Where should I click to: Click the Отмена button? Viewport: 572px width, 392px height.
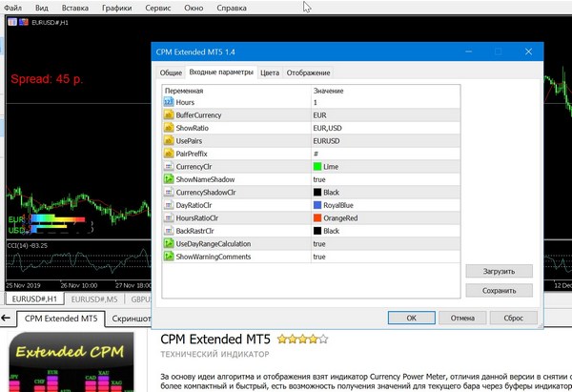(462, 318)
